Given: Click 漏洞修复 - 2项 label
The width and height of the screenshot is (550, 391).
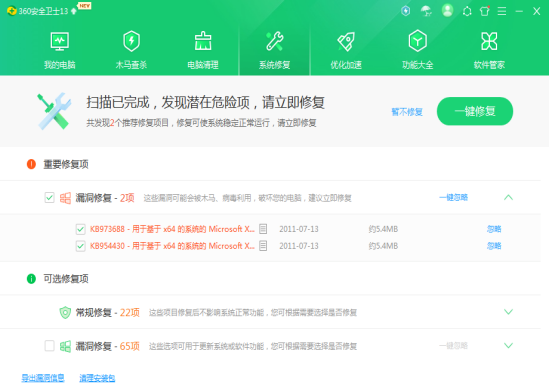Looking at the screenshot, I should coord(105,198).
